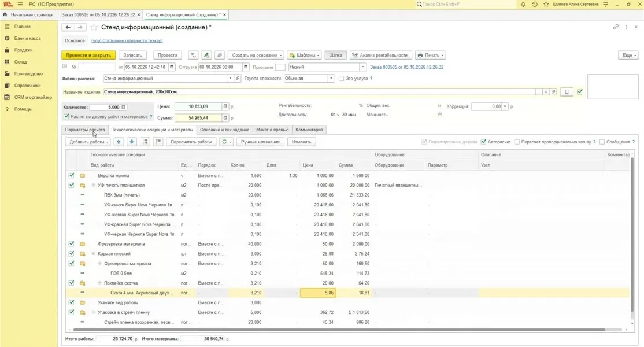
Task: Uncheck the Верстка макета row checkbox
Action: tap(72, 175)
